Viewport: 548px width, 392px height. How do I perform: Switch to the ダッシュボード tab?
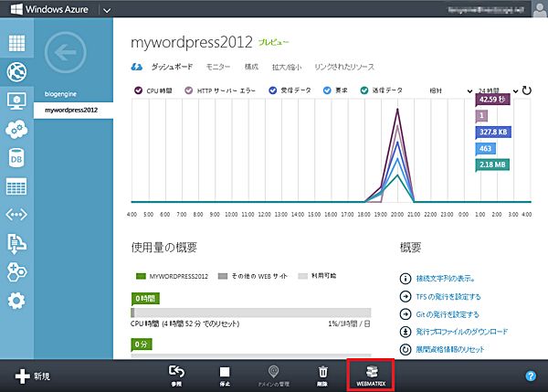click(x=172, y=67)
